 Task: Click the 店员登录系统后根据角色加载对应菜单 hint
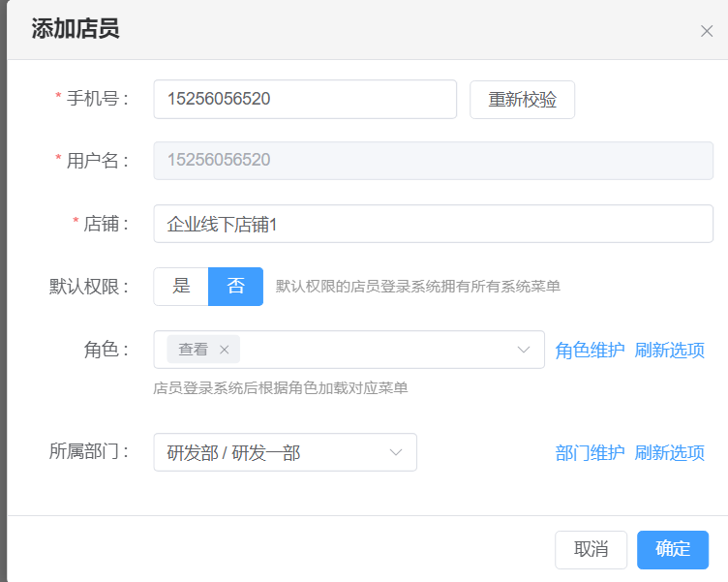[x=281, y=388]
